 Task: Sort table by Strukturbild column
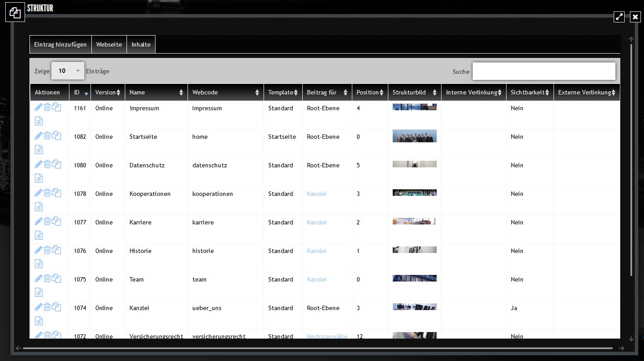[414, 92]
